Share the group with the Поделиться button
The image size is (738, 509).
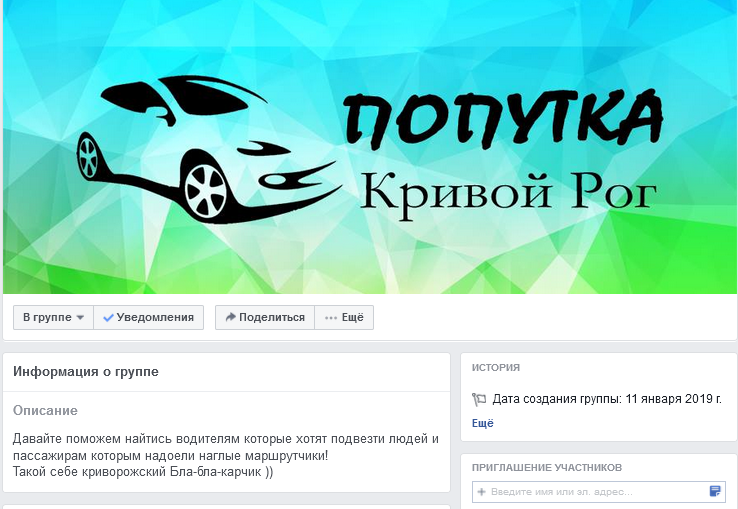(265, 317)
